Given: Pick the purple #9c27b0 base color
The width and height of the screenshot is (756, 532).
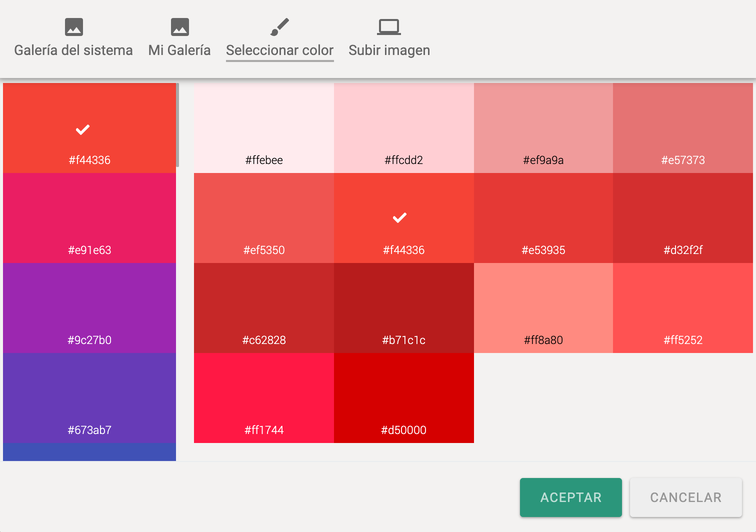Looking at the screenshot, I should (89, 308).
